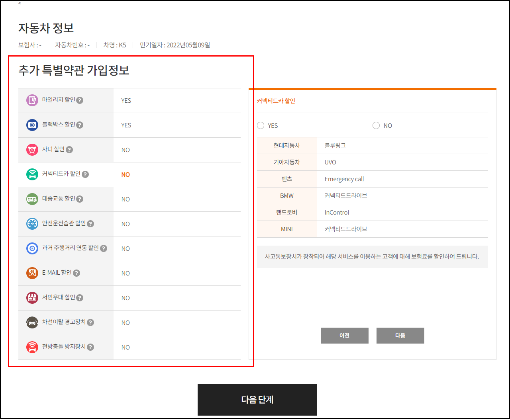Click the 차선이탈 경고장치 car icon
Image resolution: width=510 pixels, height=420 pixels.
[x=32, y=322]
